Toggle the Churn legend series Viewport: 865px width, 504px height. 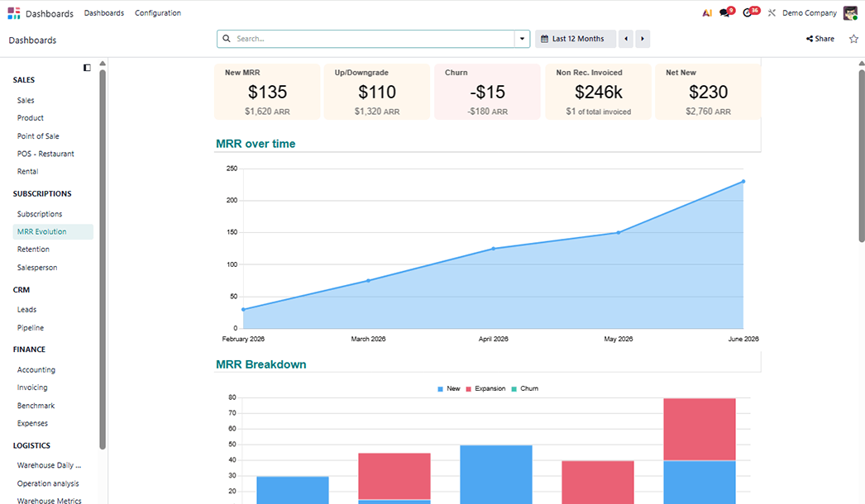(524, 389)
